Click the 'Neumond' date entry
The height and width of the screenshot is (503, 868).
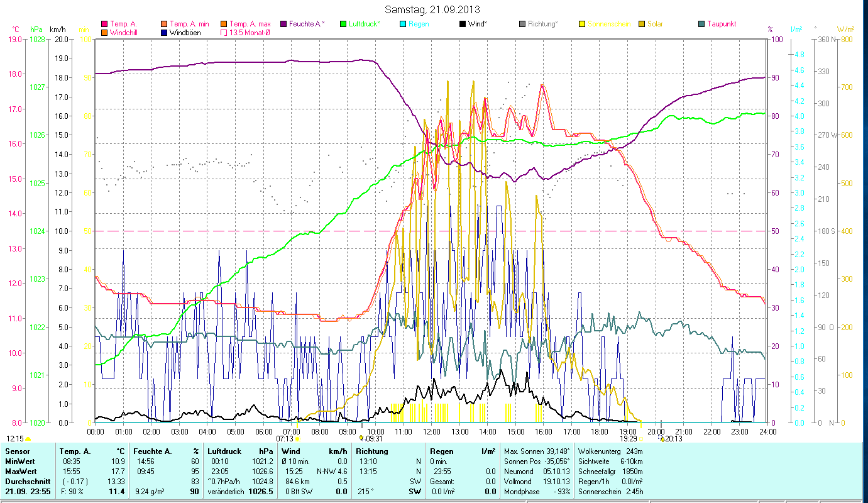pos(536,471)
